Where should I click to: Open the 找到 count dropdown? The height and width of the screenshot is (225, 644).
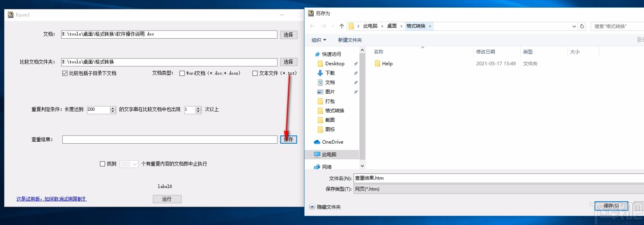pyautogui.click(x=134, y=164)
